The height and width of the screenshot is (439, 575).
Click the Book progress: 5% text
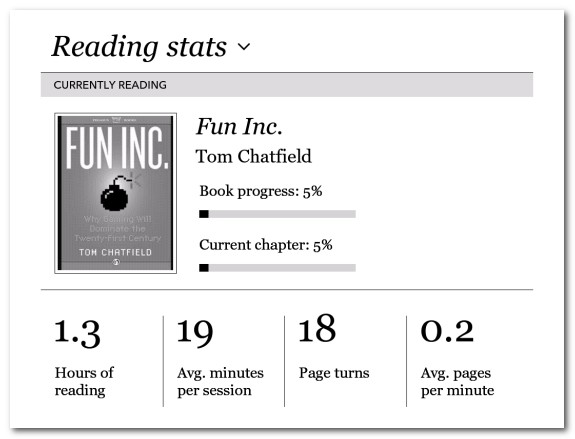tap(261, 191)
